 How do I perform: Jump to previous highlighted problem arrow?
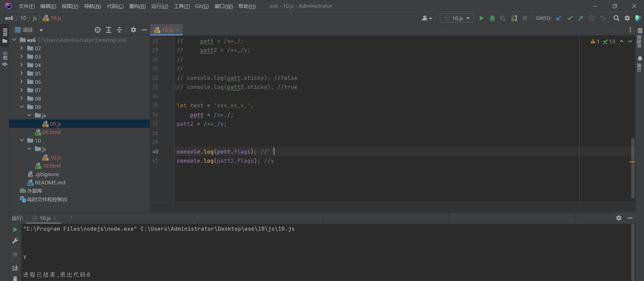click(x=622, y=41)
